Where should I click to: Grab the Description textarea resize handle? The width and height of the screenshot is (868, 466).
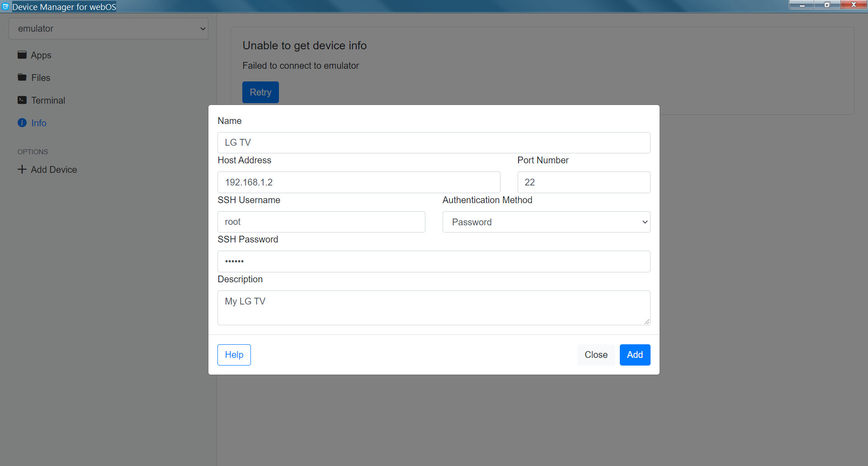tap(647, 322)
